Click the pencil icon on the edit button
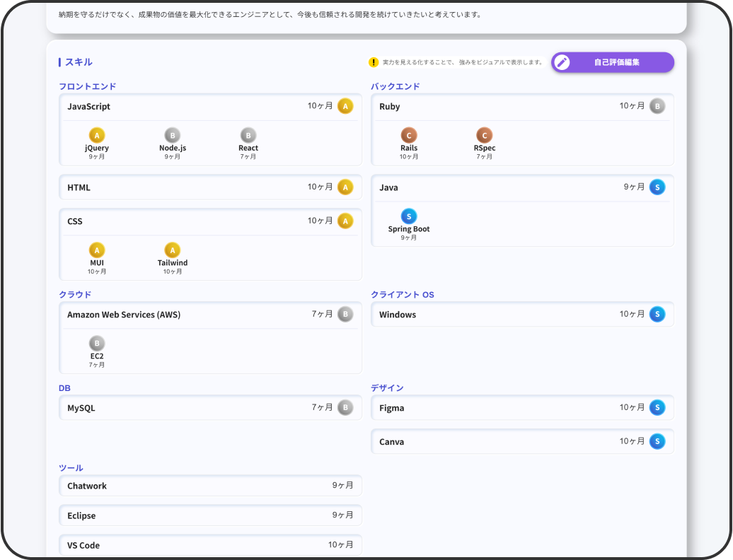733x560 pixels. coord(562,62)
